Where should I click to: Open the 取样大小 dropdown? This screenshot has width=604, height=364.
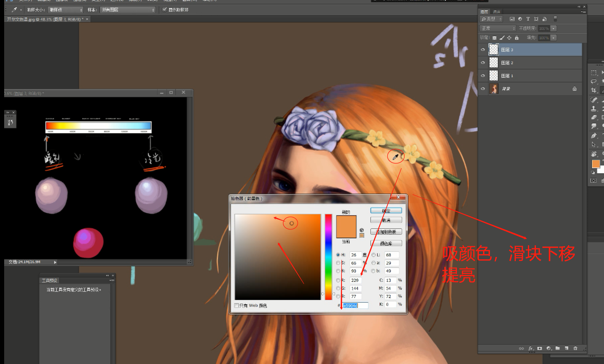pos(65,10)
